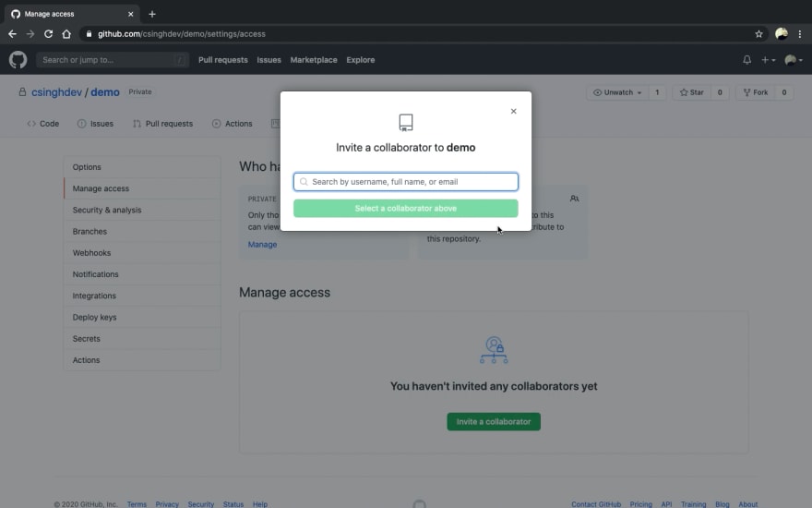This screenshot has height=508, width=812.
Task: Open Pull requests in top navigation
Action: tap(223, 60)
